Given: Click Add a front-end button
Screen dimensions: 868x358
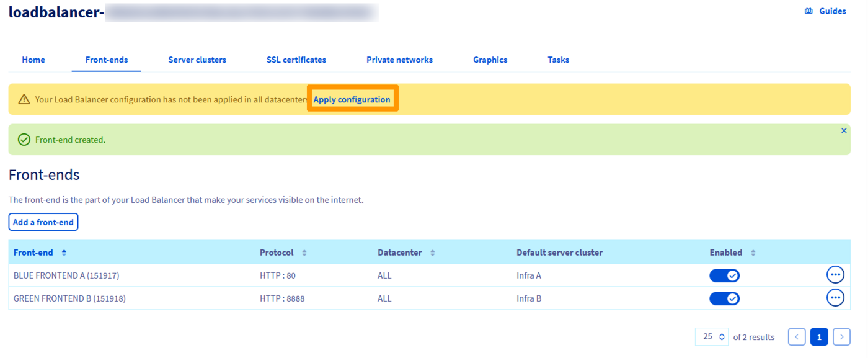Looking at the screenshot, I should pos(43,222).
